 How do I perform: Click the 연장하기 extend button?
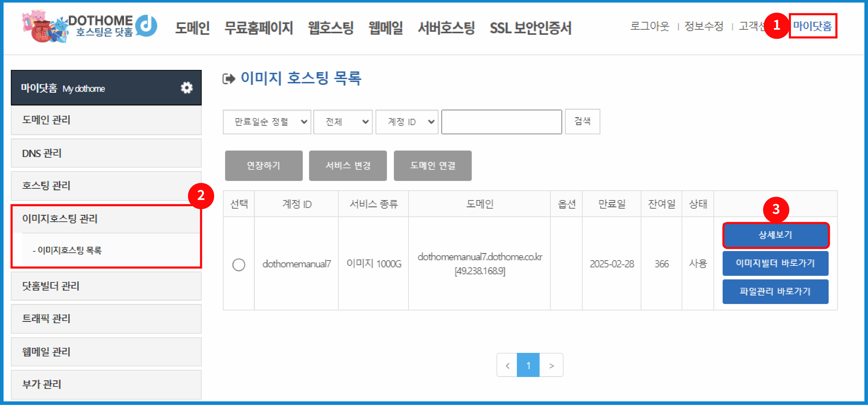tap(263, 165)
